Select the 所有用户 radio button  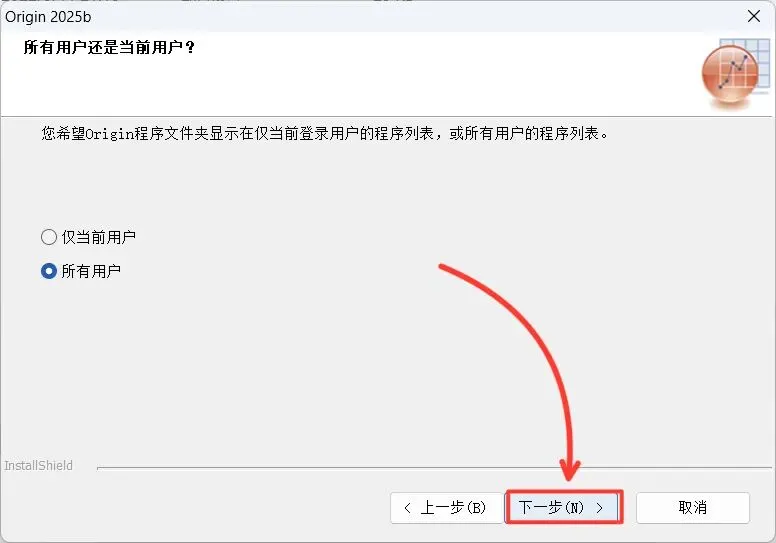coord(48,271)
